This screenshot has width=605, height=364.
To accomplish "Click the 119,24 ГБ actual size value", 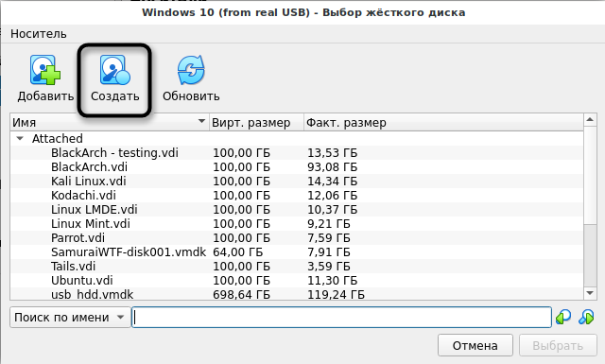I will click(336, 295).
